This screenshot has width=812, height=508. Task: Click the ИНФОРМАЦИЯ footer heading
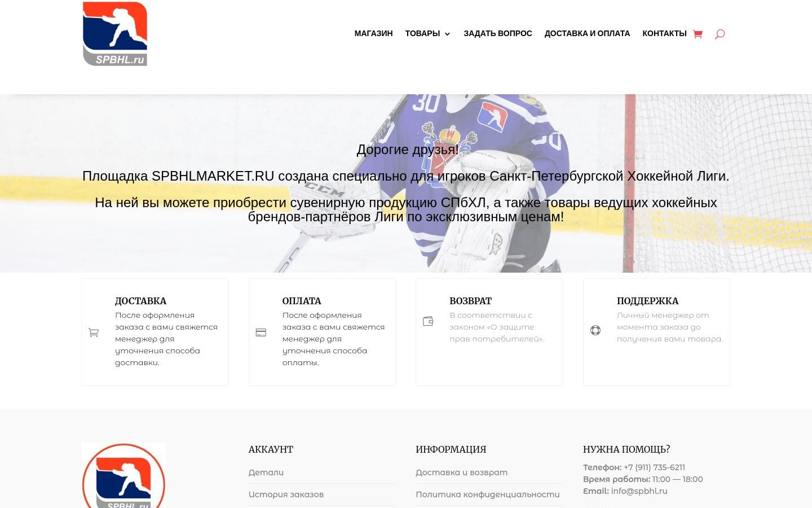coord(451,449)
